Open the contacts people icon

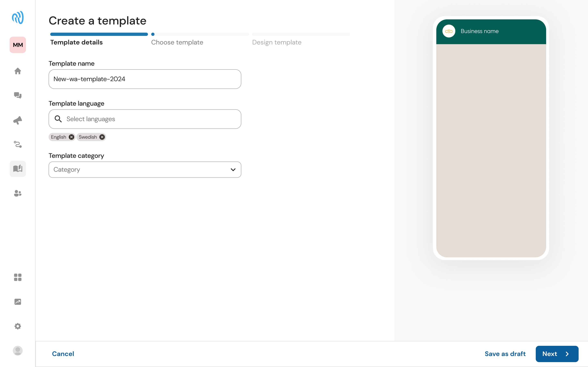[18, 193]
